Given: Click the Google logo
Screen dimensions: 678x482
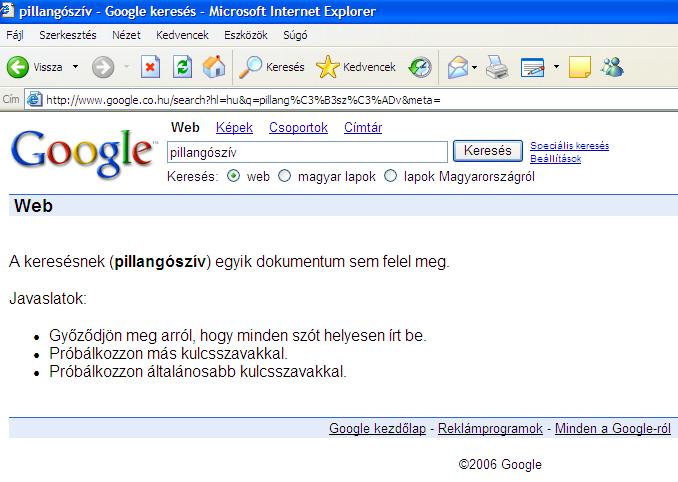Looking at the screenshot, I should click(x=83, y=153).
